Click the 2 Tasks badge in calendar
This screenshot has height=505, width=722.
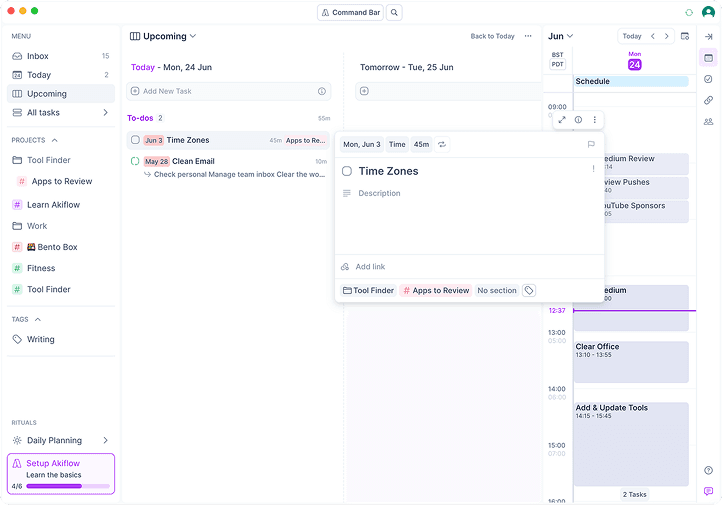635,494
